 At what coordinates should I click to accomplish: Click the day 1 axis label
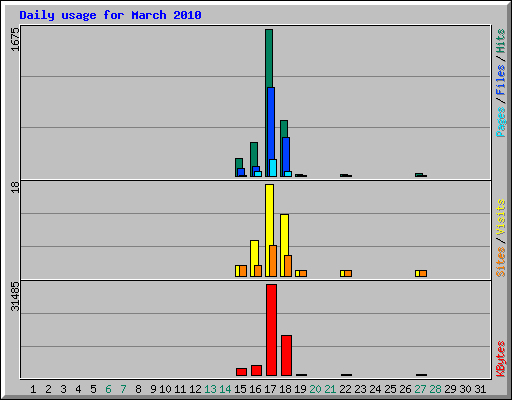33,389
